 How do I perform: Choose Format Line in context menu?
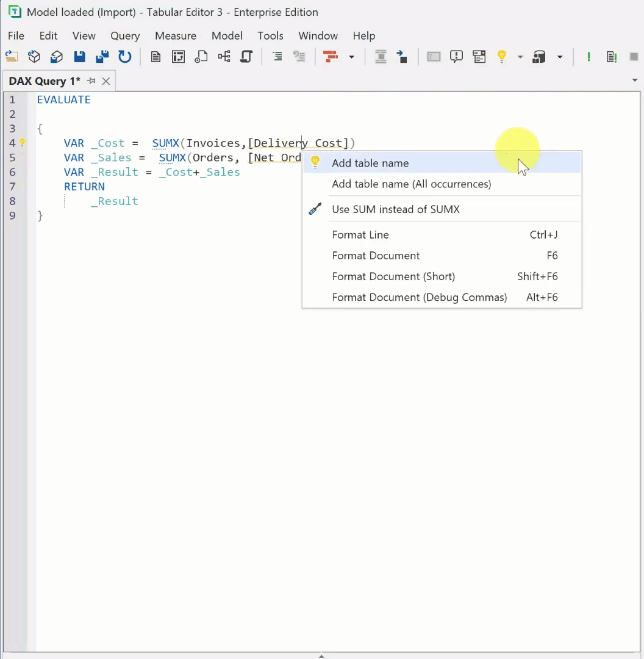tap(442, 234)
